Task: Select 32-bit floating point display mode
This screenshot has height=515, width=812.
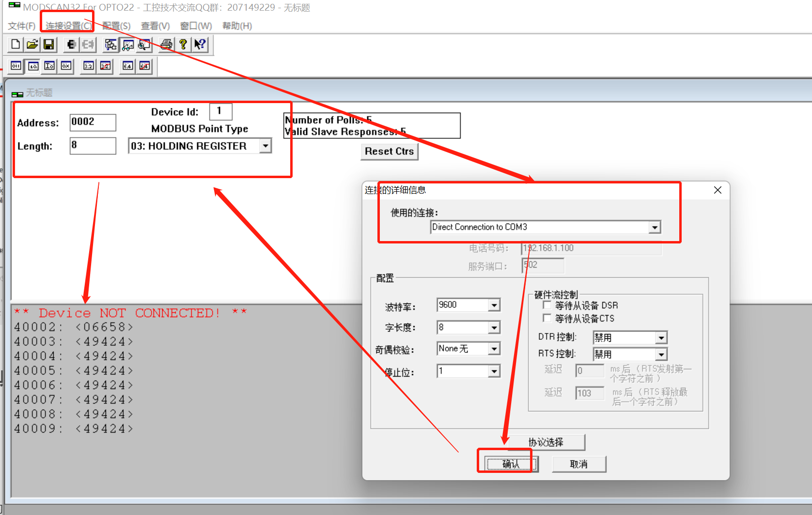Action: [x=88, y=66]
